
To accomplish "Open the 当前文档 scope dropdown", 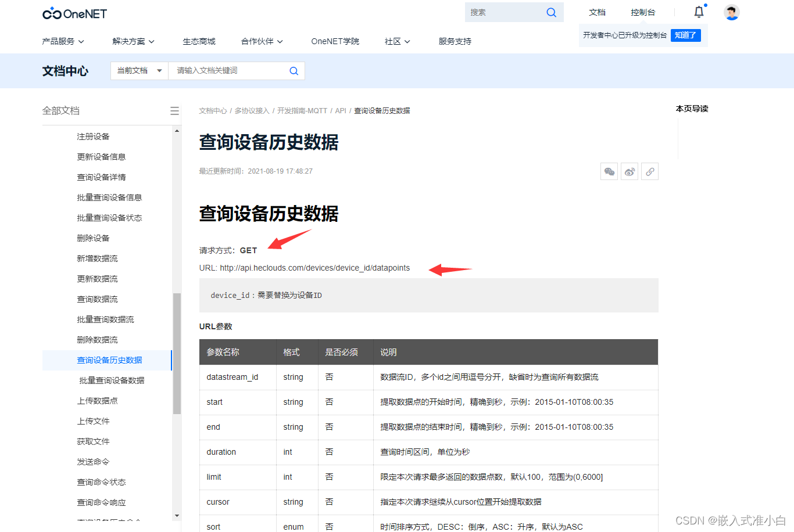I will (139, 70).
